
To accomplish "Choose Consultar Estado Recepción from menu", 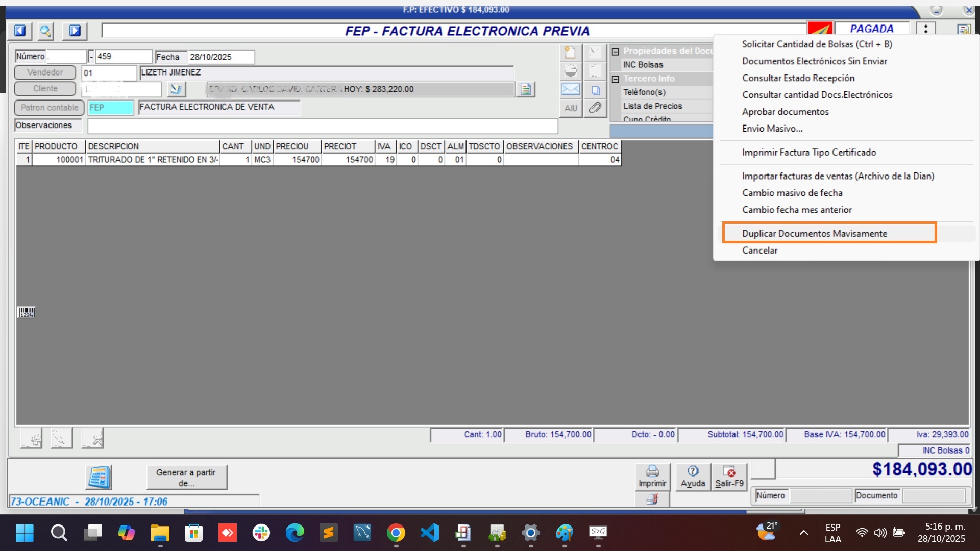I will tap(798, 78).
